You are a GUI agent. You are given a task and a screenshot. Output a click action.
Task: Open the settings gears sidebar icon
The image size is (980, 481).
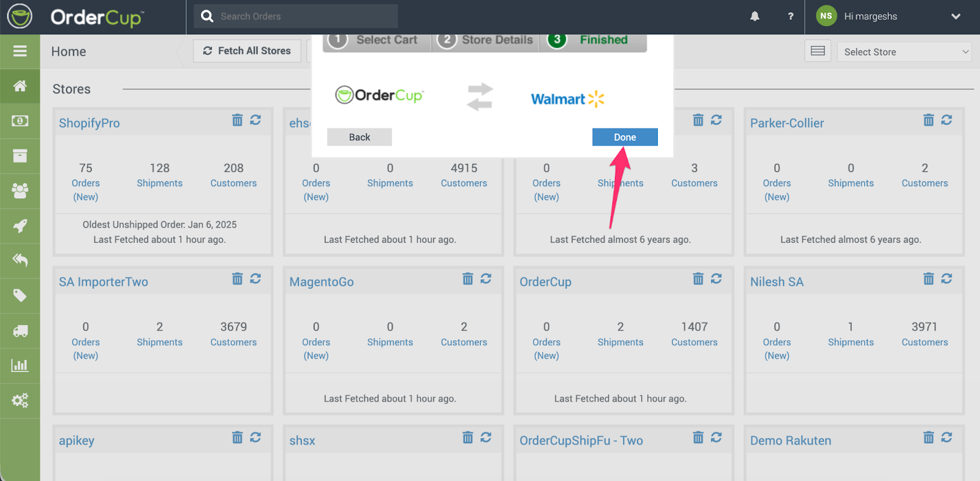coord(20,401)
